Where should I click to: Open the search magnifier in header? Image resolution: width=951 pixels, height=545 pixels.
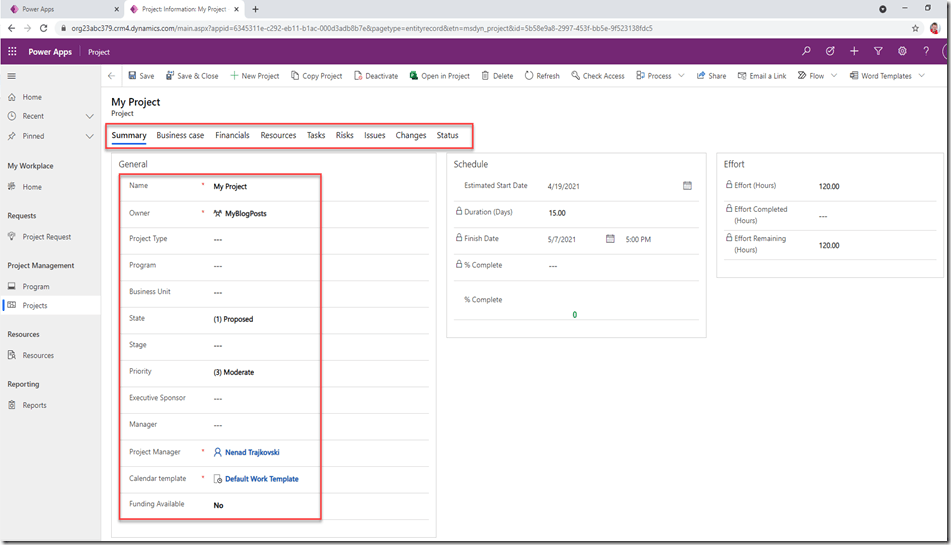pos(806,51)
